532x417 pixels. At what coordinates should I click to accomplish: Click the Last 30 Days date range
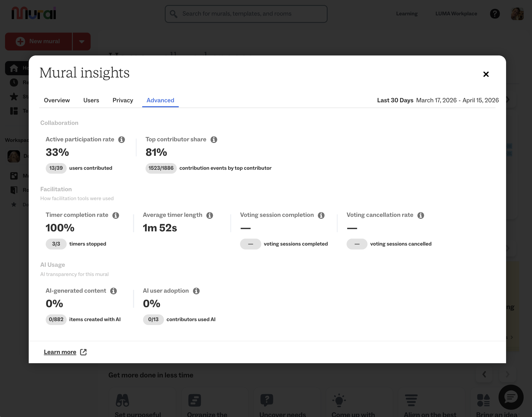[x=438, y=100]
